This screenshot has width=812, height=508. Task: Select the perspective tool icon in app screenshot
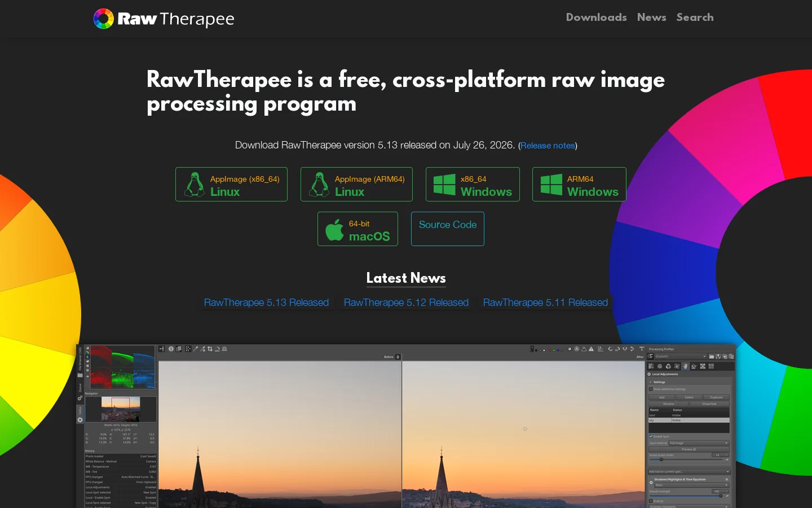coord(224,349)
